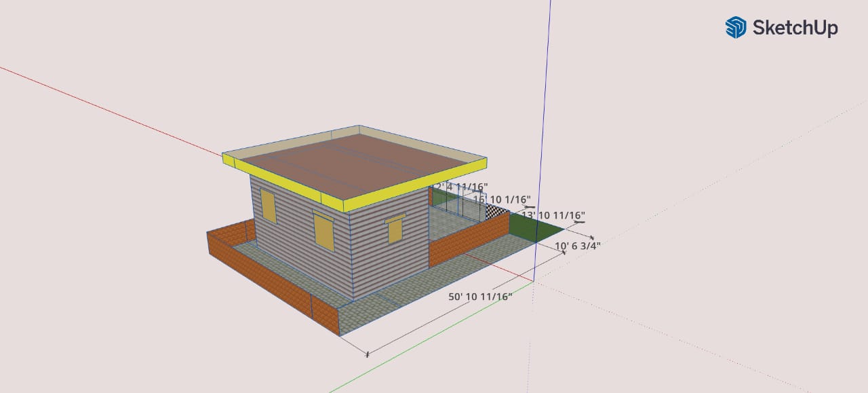This screenshot has width=868, height=393.
Task: Select the 10' 6 3/4" dimension label
Action: click(x=578, y=246)
